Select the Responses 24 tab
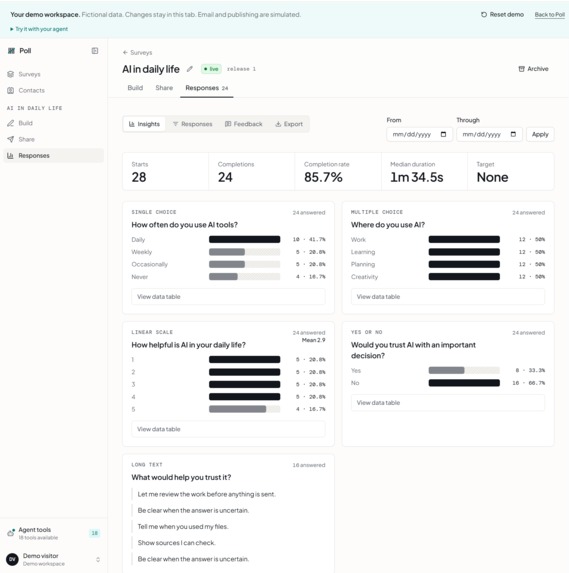 coord(206,88)
